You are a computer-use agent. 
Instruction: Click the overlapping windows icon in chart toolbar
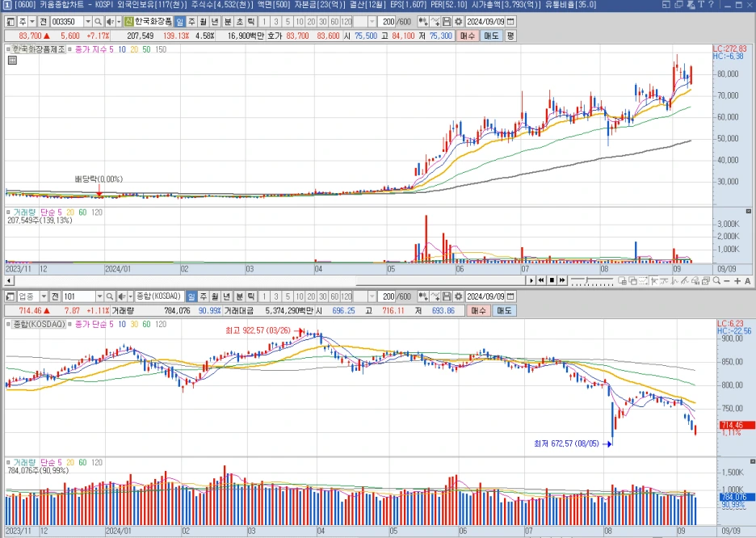pyautogui.click(x=633, y=280)
